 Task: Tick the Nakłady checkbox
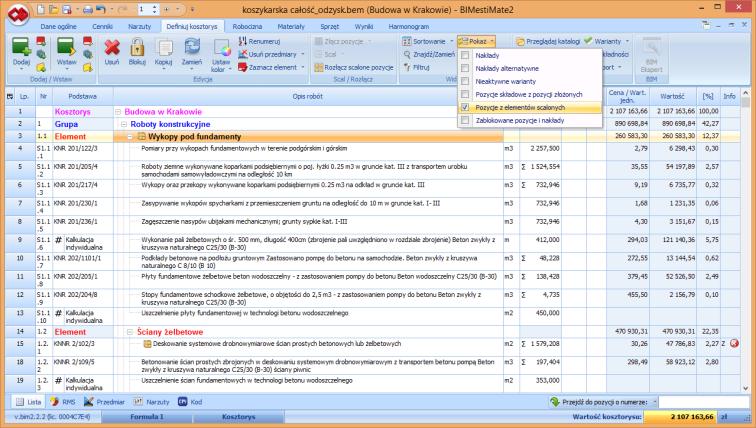pos(465,55)
